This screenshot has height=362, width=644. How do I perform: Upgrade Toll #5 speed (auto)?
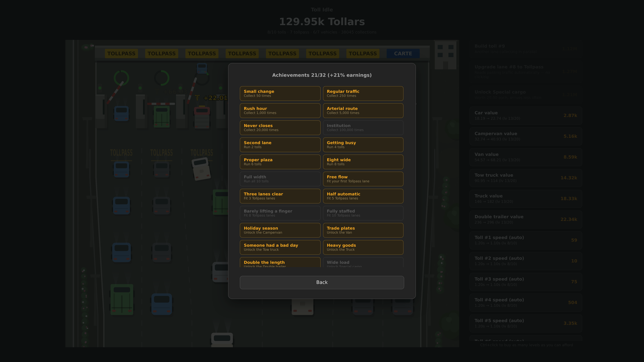tap(526, 323)
